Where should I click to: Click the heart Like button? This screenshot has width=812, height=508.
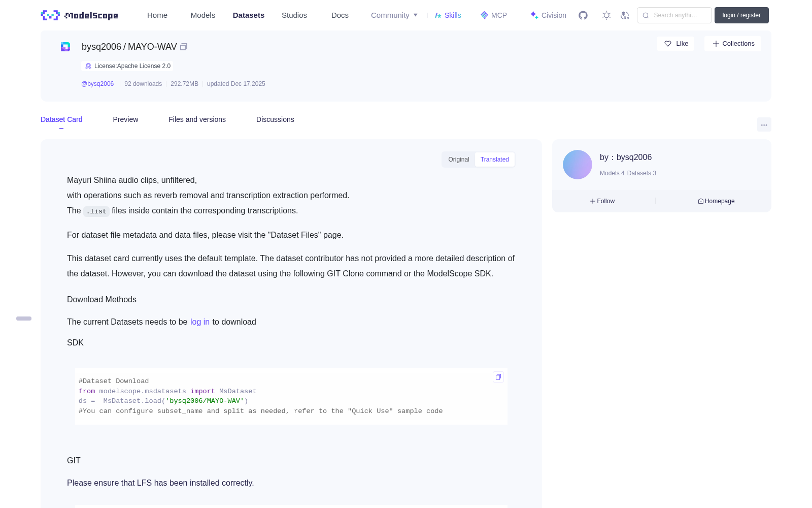[675, 44]
